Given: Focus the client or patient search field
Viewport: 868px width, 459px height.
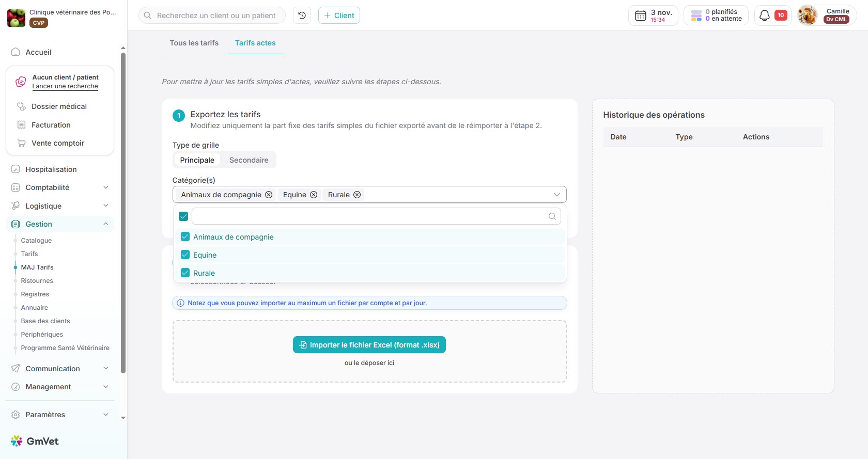Looking at the screenshot, I should 216,15.
